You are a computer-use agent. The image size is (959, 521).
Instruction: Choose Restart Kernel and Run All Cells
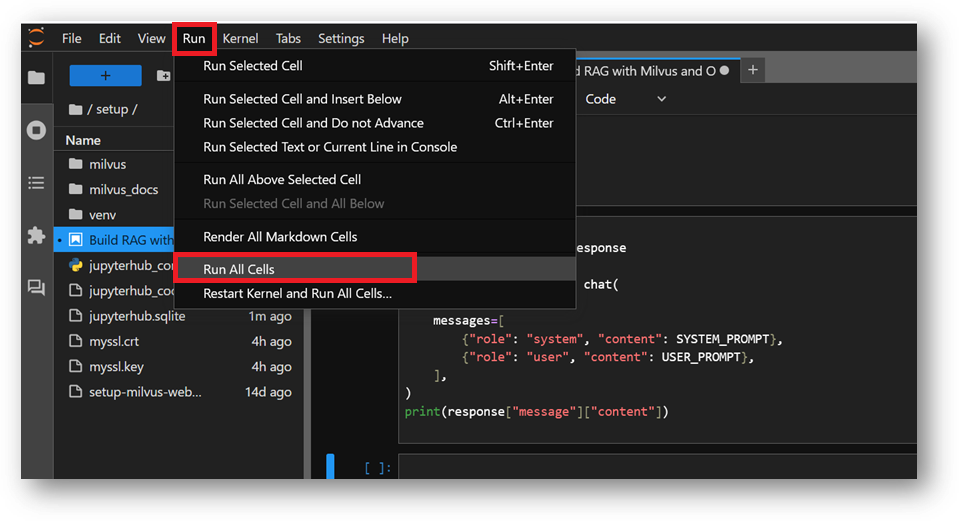tap(297, 294)
